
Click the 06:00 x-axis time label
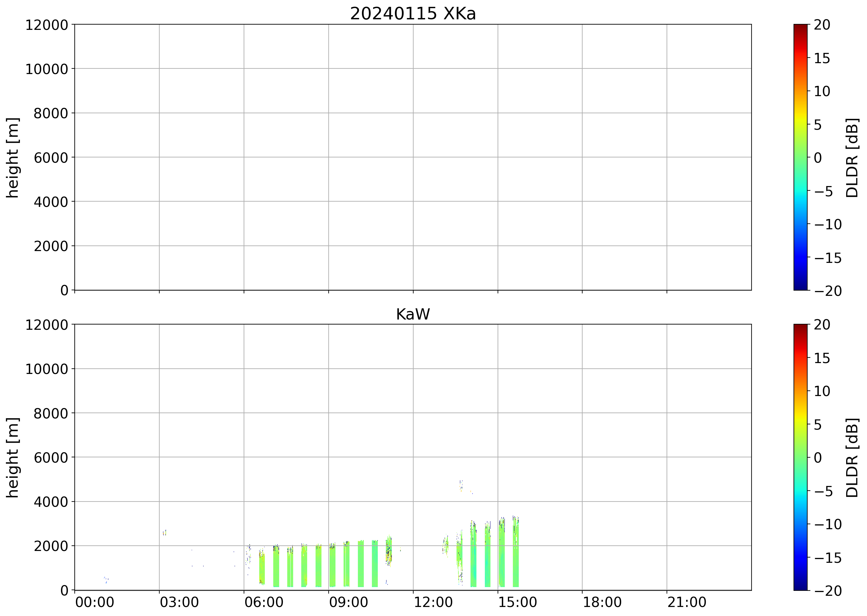264,602
